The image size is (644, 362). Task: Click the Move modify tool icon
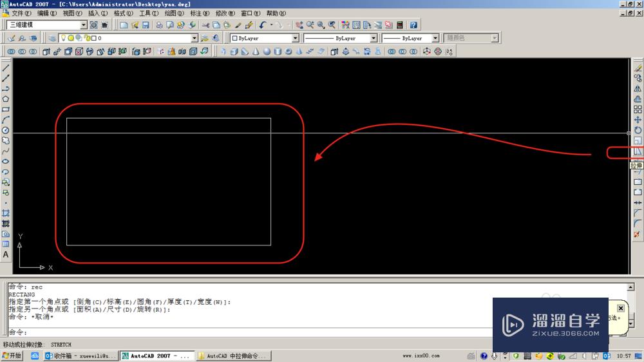(638, 120)
